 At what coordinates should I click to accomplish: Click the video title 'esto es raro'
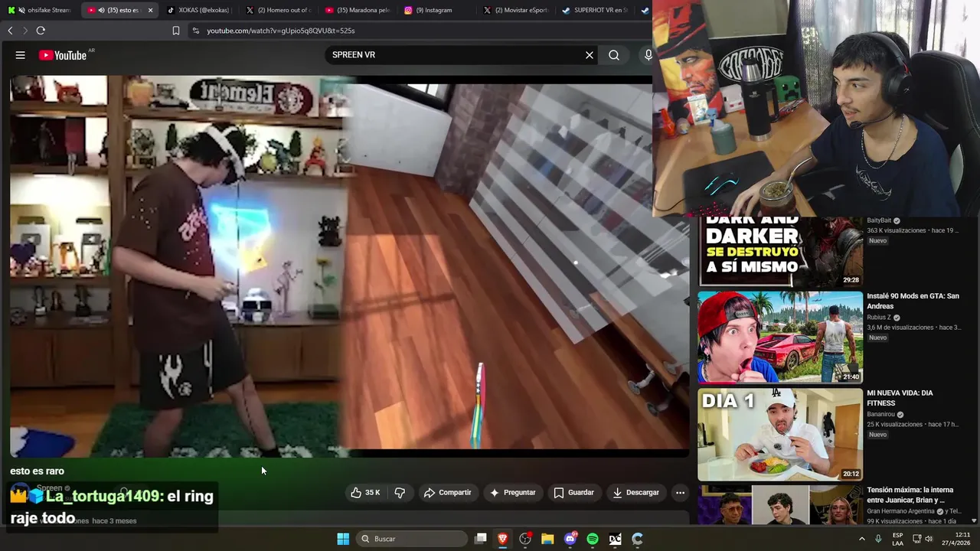coord(37,471)
